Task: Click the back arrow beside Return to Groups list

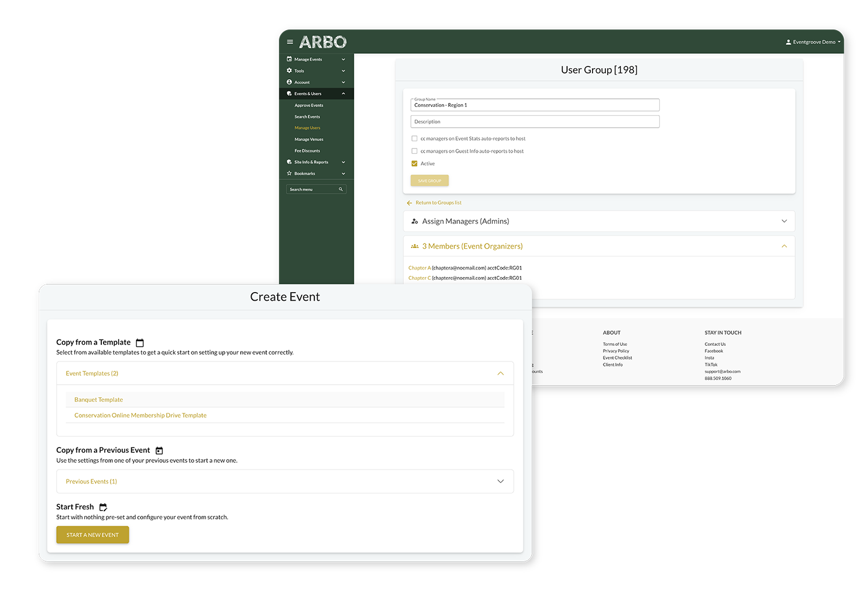Action: (x=410, y=203)
